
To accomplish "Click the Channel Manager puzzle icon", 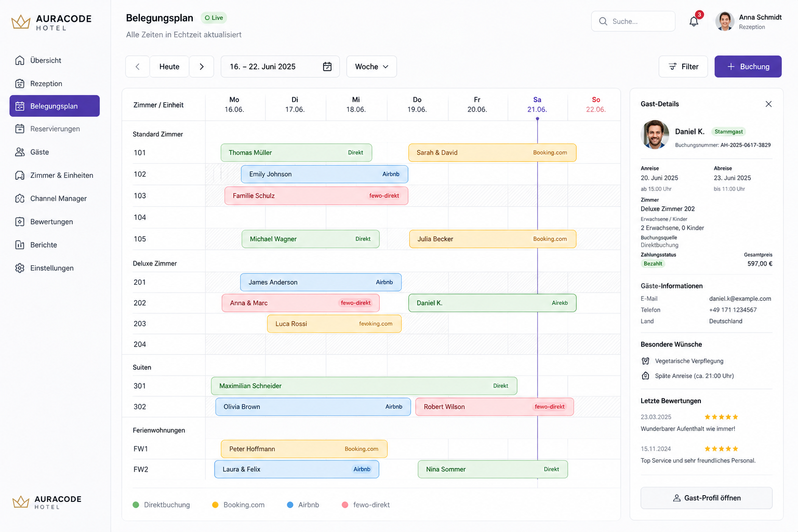I will click(x=20, y=198).
